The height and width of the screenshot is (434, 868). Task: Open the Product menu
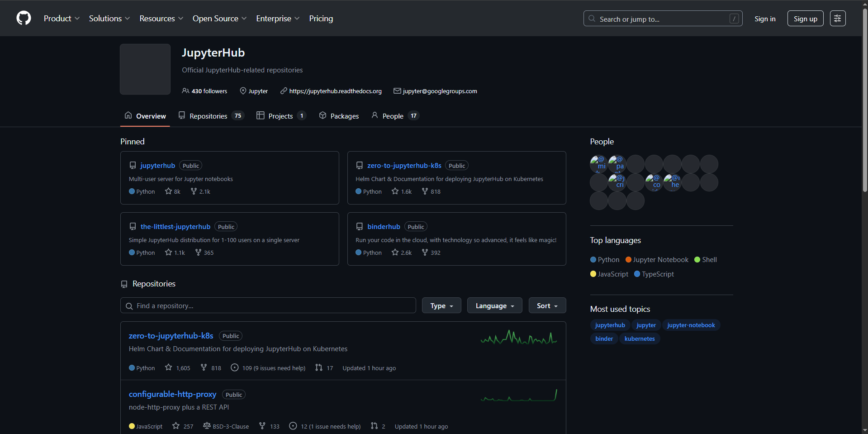(x=62, y=19)
